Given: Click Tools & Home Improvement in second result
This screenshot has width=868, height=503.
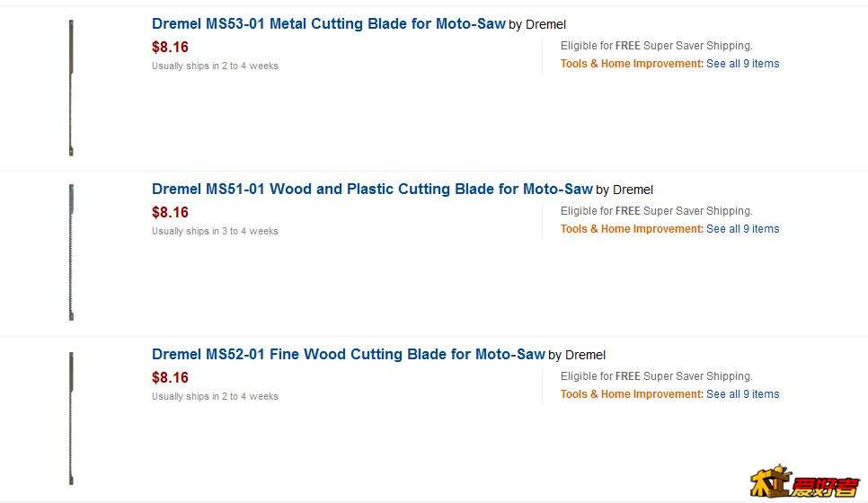Looking at the screenshot, I should 632,229.
